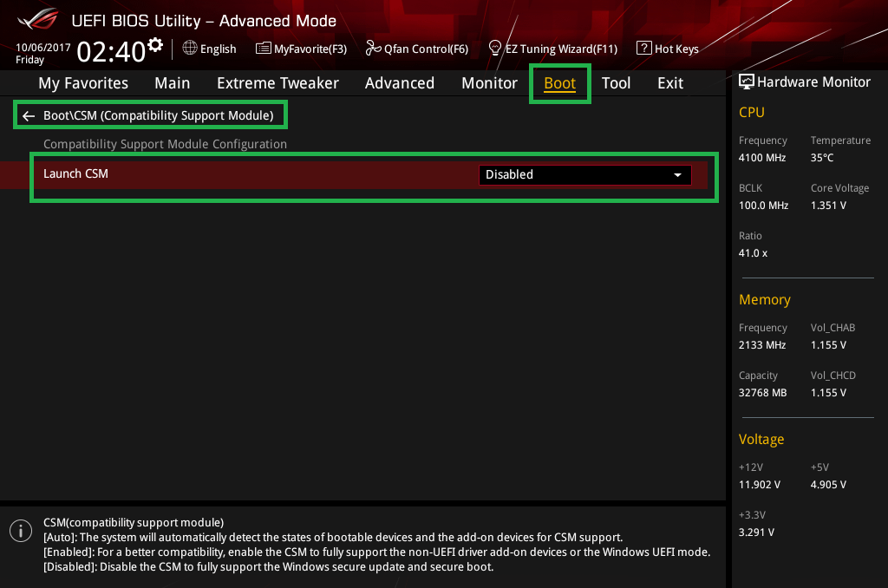Click the back arrow in Boot\CSM breadcrumb
The width and height of the screenshot is (888, 588).
pyautogui.click(x=29, y=116)
